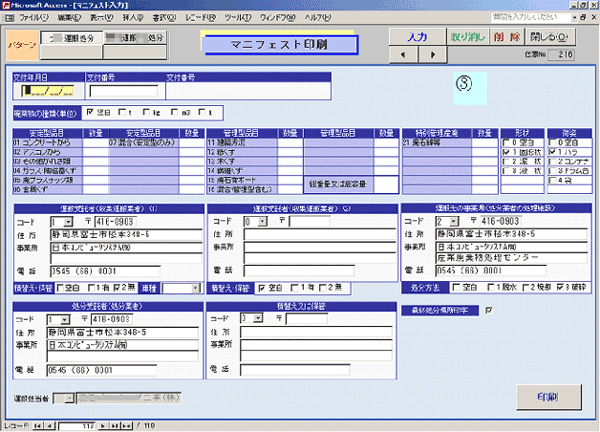The image size is (600, 432).
Task: Check 2 泥状 checkbox under 形状
Action: [506, 161]
